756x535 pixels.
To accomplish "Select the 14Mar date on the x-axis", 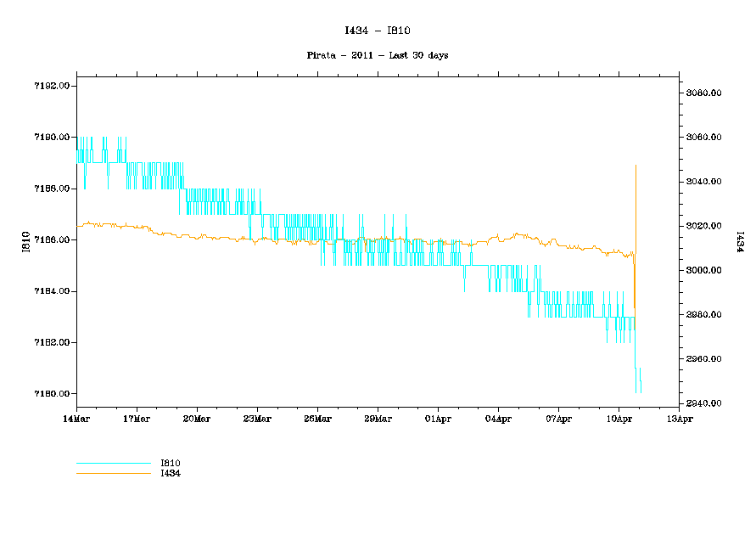I will coord(76,419).
